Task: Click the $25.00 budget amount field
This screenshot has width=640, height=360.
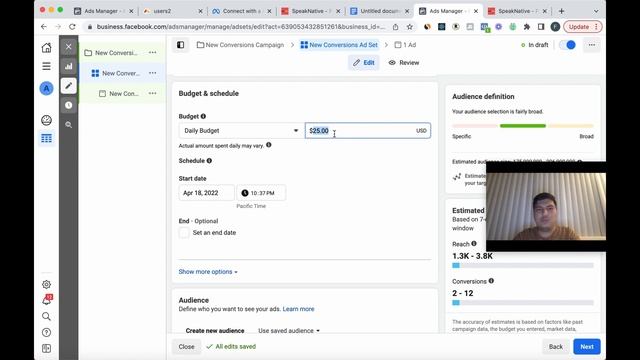Action: pyautogui.click(x=368, y=131)
